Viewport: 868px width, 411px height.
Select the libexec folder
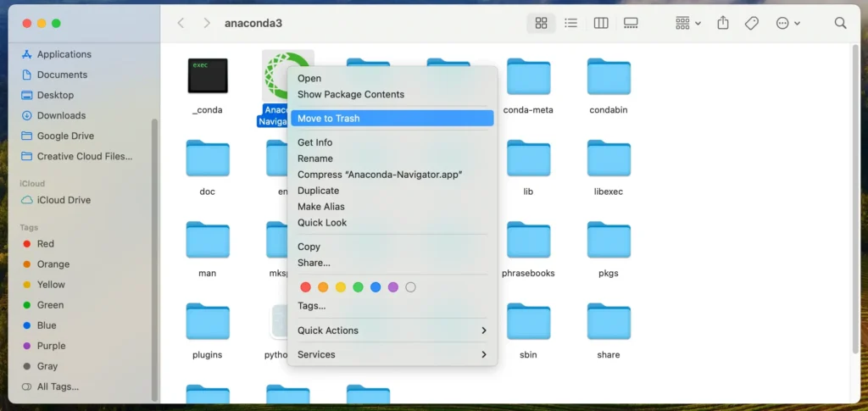(609, 158)
